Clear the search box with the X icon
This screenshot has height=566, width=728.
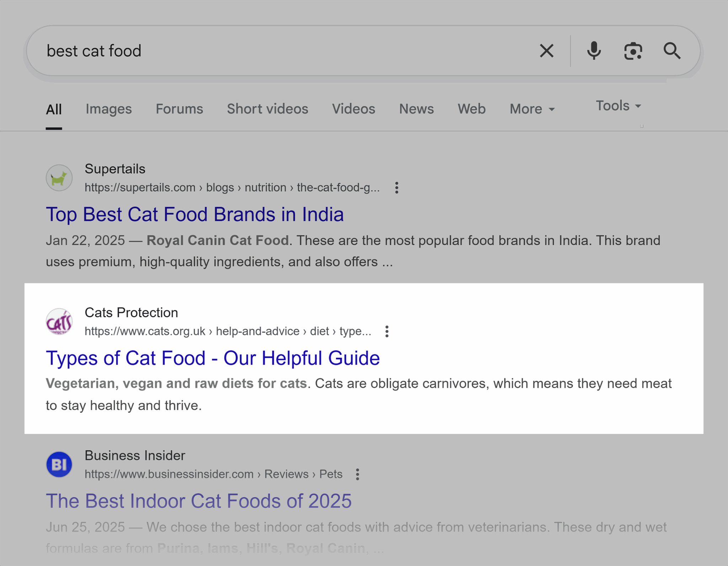tap(546, 51)
